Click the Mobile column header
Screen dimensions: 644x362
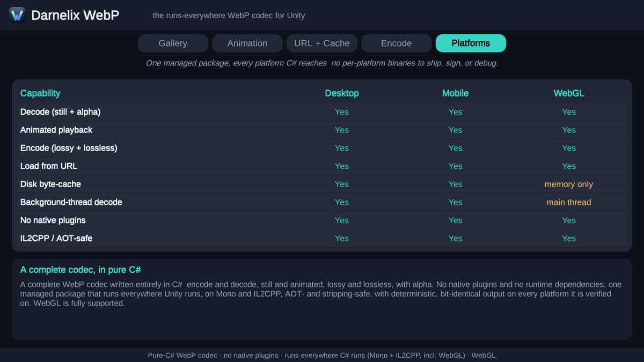point(455,93)
